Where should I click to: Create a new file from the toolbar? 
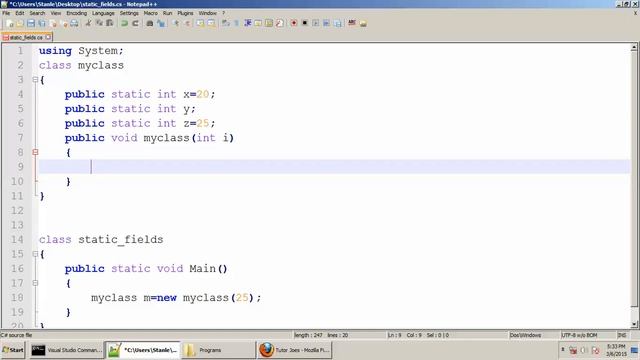click(10, 23)
